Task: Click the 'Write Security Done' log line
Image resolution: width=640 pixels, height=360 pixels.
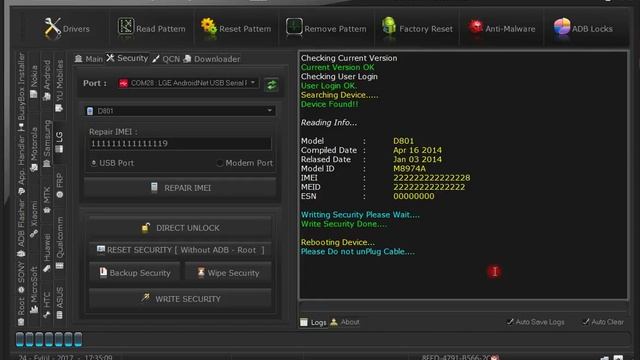Action: click(x=344, y=224)
